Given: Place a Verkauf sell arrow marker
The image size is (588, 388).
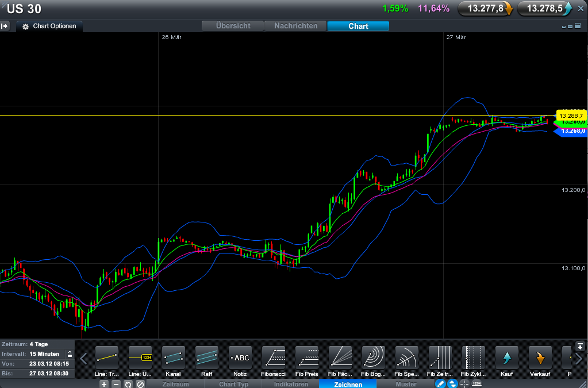Looking at the screenshot, I should coord(540,358).
